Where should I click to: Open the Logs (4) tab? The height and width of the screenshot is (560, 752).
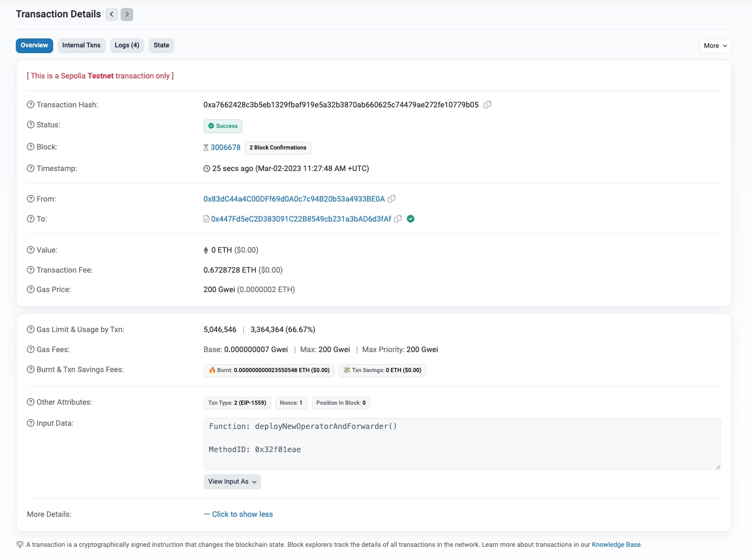(x=127, y=45)
